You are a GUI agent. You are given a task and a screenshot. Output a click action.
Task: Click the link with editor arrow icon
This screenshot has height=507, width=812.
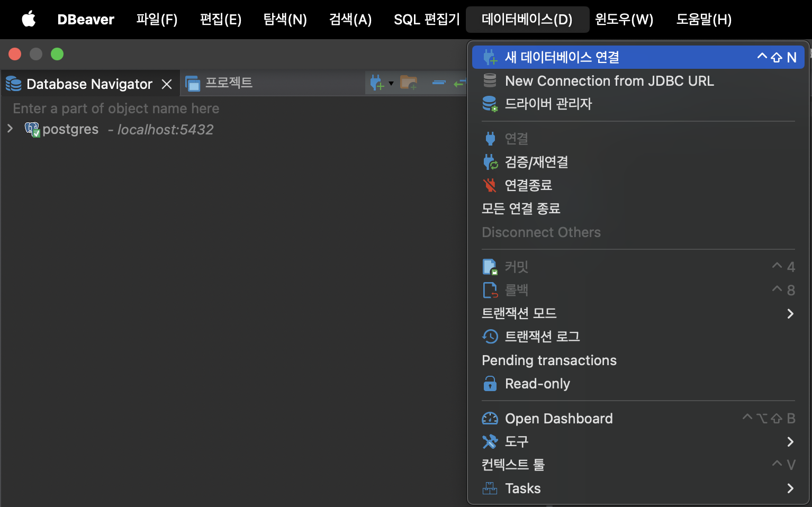click(x=459, y=83)
